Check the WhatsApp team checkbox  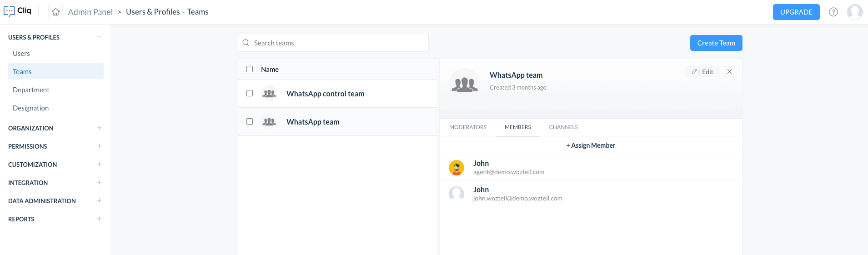250,121
